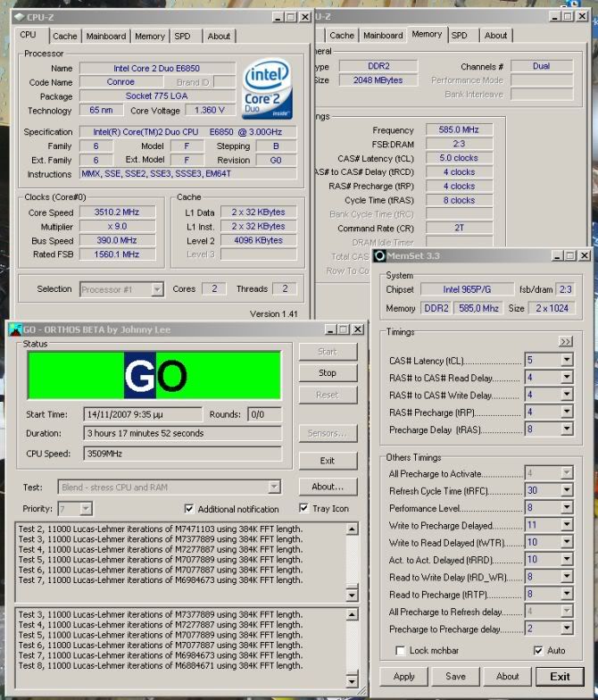Open the Write to Read Delayed (tWTR) dropdown
598x700 pixels.
click(566, 542)
